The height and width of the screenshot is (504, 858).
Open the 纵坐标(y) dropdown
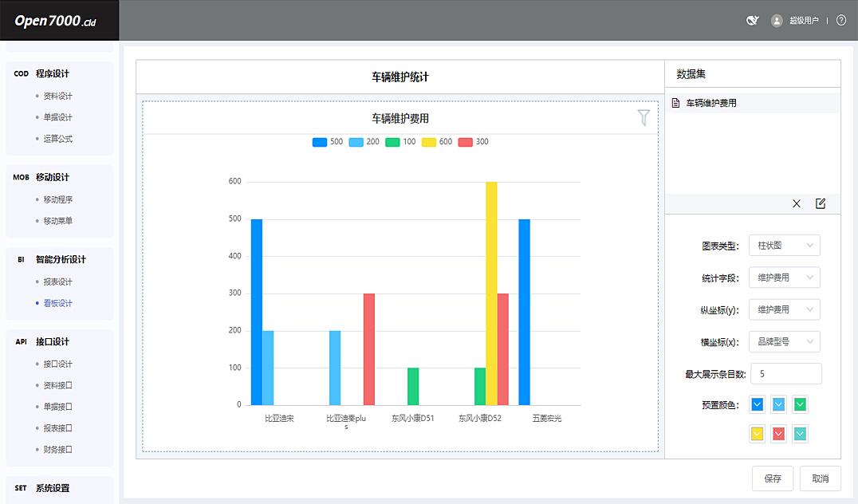click(x=784, y=309)
